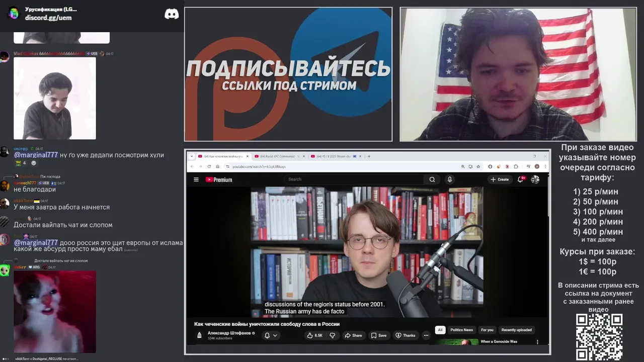
Task: Select the Recently uploaded chip
Action: [517, 330]
